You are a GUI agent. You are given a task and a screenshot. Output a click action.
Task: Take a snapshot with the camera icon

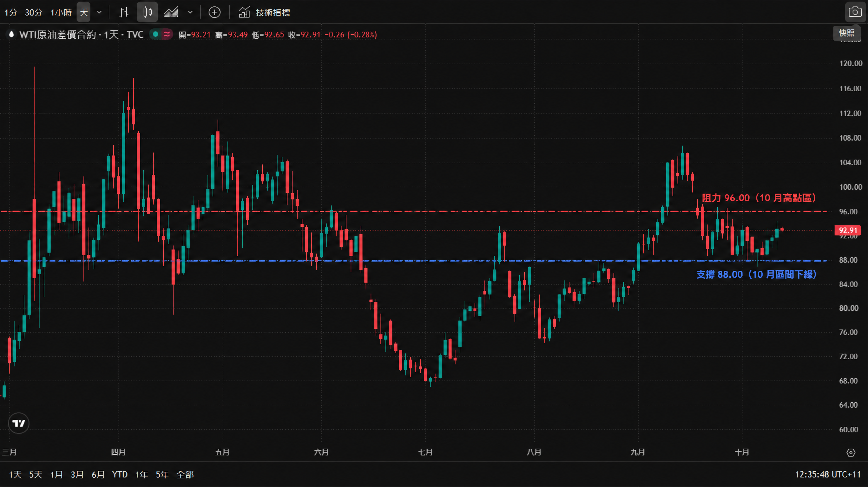(x=855, y=12)
